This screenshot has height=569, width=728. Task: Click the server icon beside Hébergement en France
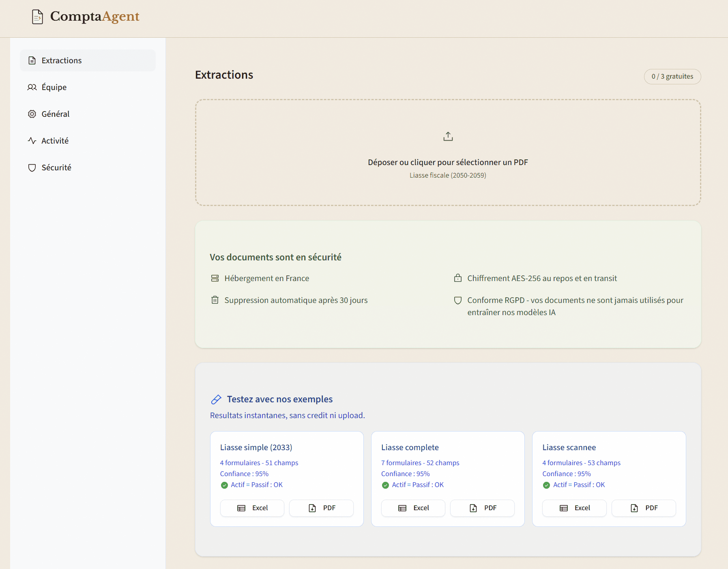[215, 278]
